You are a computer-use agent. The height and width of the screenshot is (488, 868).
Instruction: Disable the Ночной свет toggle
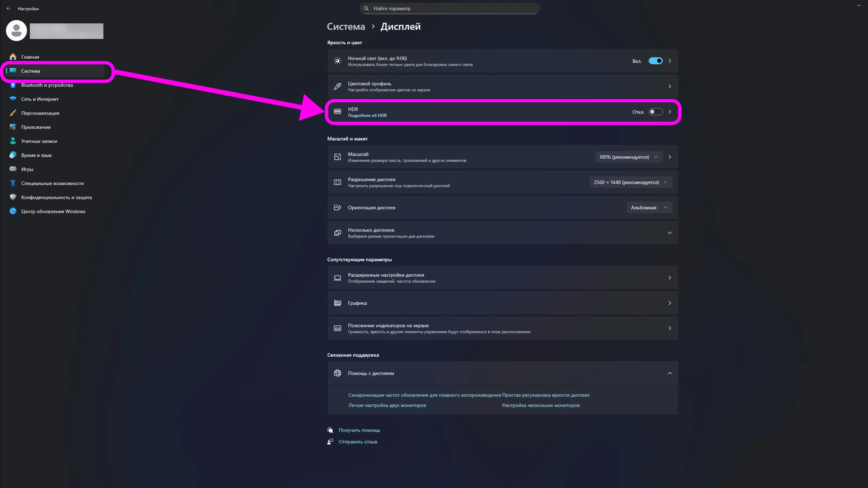[655, 61]
